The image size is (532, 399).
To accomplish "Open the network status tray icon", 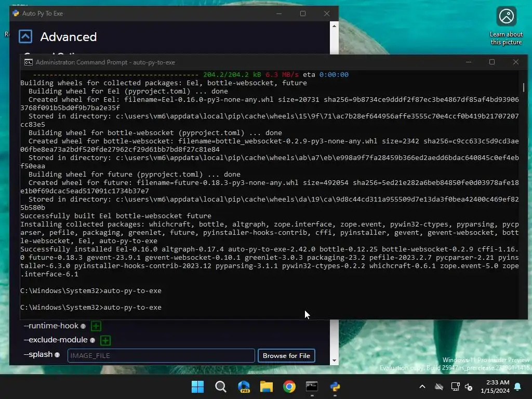I will click(455, 387).
